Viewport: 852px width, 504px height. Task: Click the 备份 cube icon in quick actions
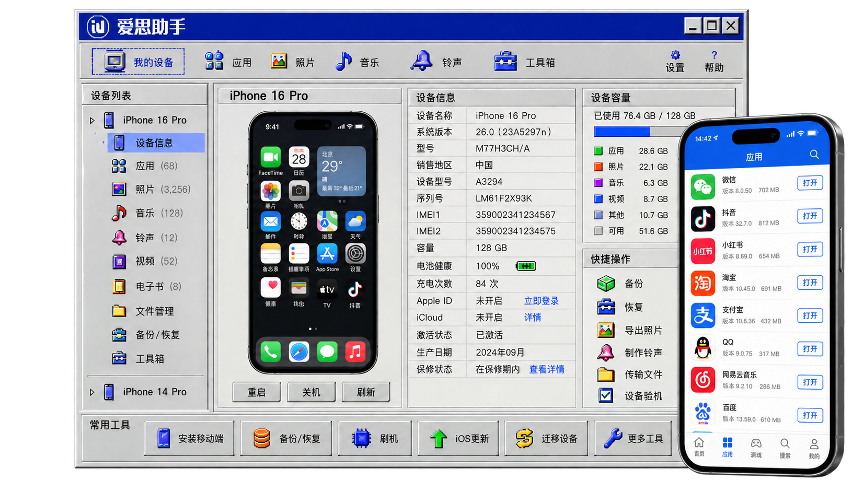pos(606,284)
